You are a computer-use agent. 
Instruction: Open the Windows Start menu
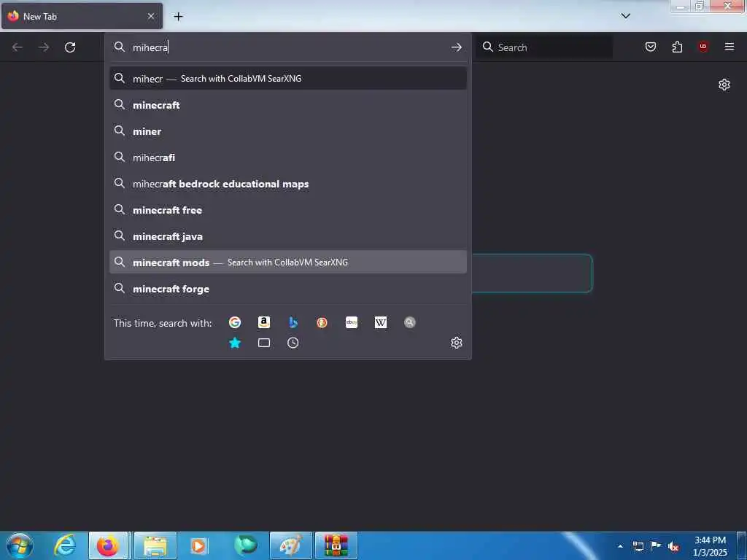click(x=20, y=545)
